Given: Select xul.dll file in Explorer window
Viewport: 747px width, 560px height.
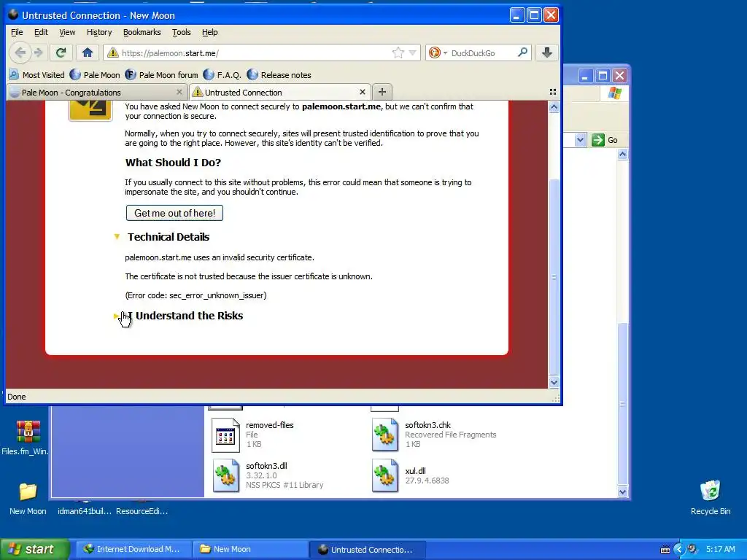Looking at the screenshot, I should [x=411, y=475].
